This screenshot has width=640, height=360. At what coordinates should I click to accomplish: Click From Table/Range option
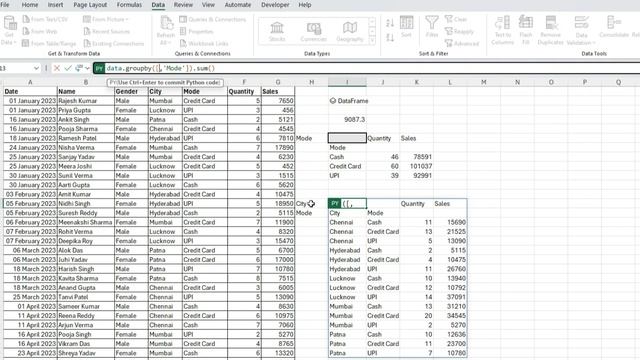click(x=49, y=43)
